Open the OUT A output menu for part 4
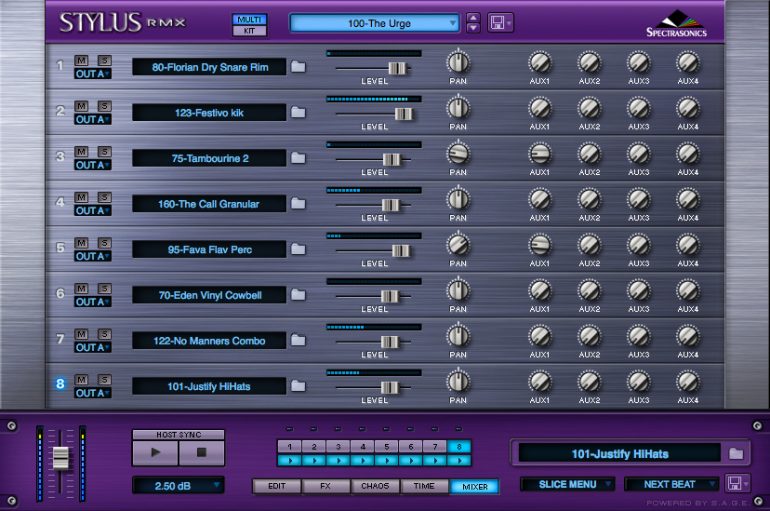This screenshot has height=511, width=770. click(x=92, y=211)
